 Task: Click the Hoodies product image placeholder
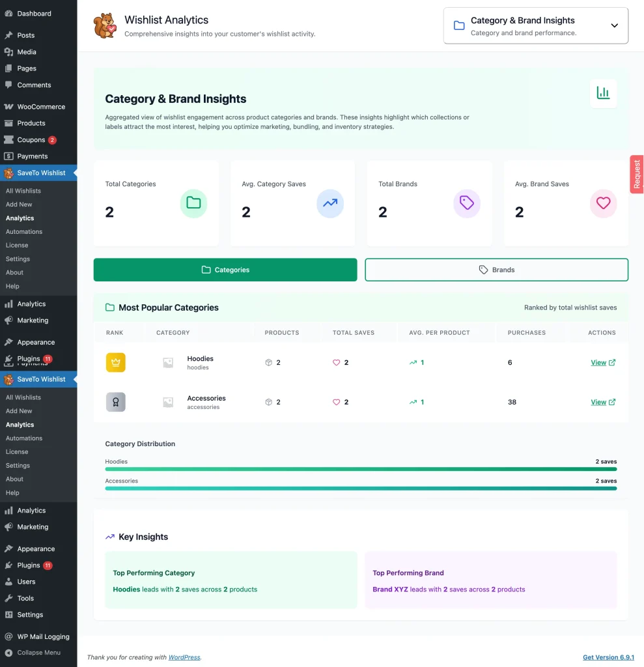coord(169,362)
